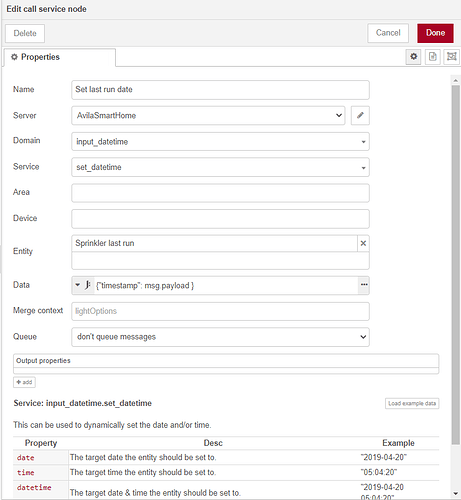Open node description document icon
461x500 pixels.
(433, 57)
